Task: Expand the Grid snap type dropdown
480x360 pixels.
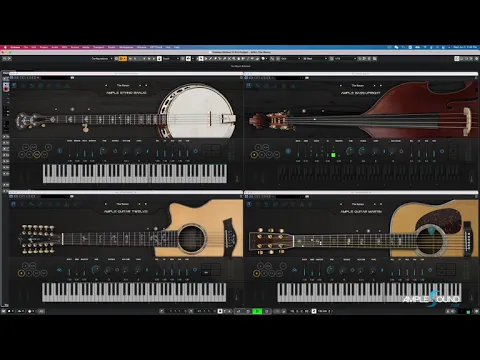Action: 290,59
